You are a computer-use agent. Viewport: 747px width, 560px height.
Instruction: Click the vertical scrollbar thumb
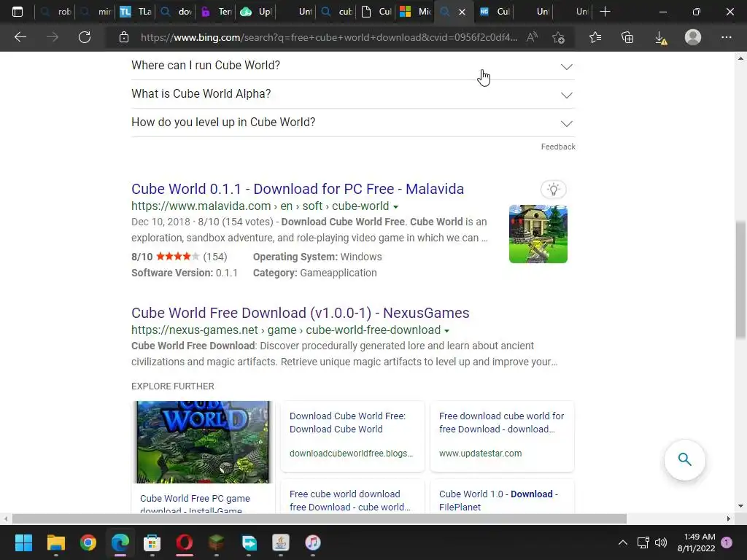740,281
